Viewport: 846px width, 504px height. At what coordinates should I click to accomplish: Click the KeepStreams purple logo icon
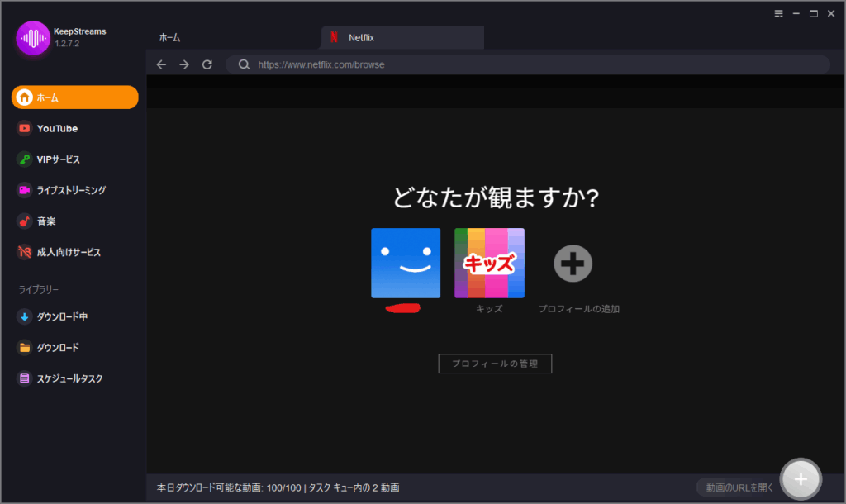pos(33,38)
